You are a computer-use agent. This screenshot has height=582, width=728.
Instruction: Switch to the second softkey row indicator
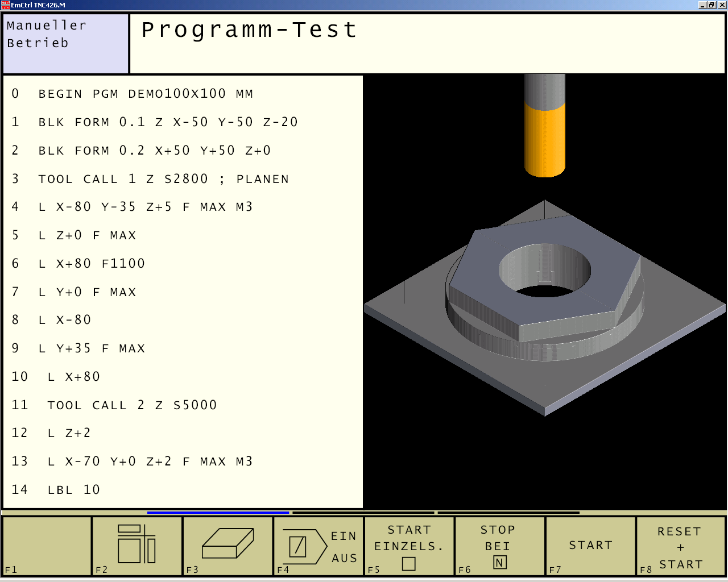[363, 513]
